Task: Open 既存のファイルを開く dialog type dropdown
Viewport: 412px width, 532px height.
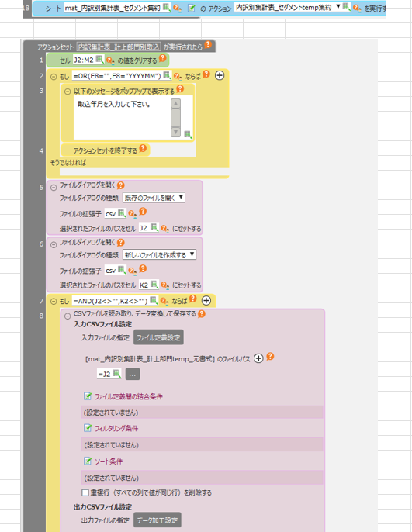Action: pyautogui.click(x=154, y=198)
